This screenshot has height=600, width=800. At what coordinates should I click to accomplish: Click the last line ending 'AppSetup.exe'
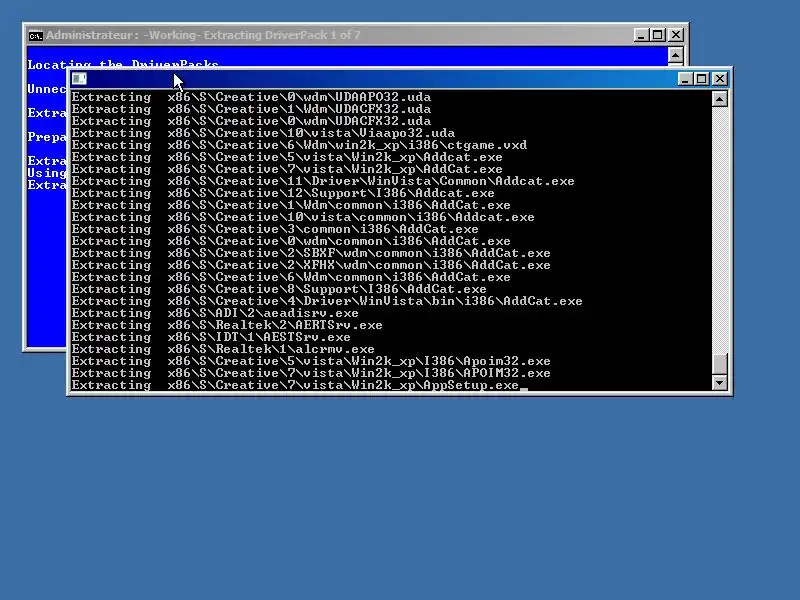(x=295, y=385)
